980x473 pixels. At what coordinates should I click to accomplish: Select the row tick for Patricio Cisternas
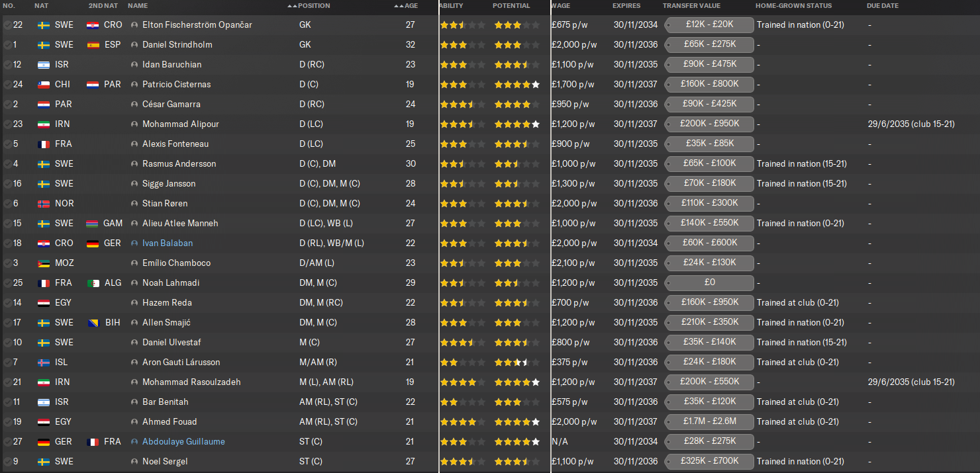[7, 85]
